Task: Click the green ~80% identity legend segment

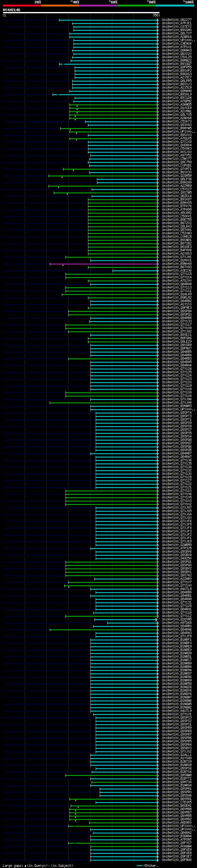Action: 137,6
